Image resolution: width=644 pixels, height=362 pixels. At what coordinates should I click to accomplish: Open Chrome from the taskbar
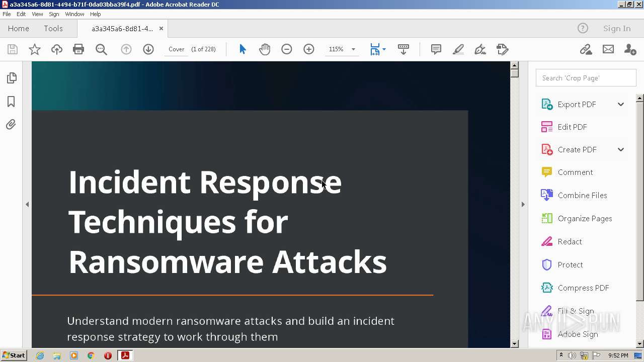(x=91, y=355)
